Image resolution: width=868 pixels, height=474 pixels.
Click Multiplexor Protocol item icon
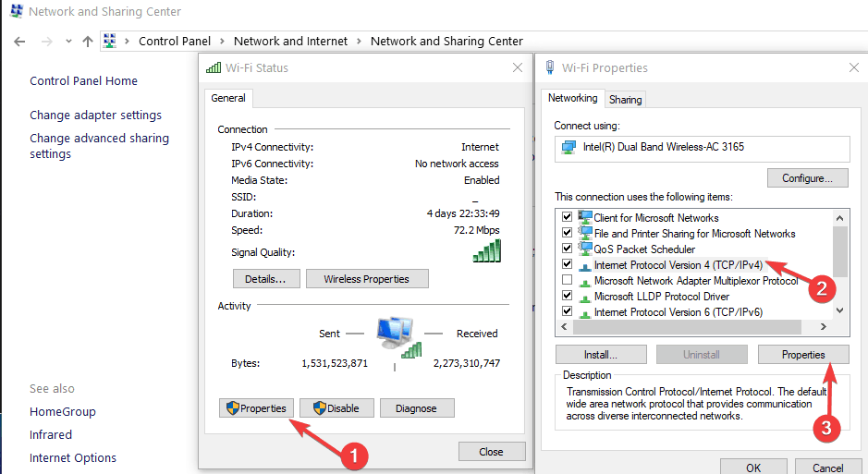(584, 283)
